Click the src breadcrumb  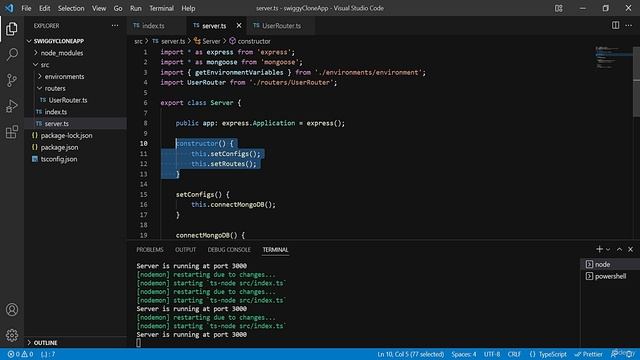tap(138, 41)
